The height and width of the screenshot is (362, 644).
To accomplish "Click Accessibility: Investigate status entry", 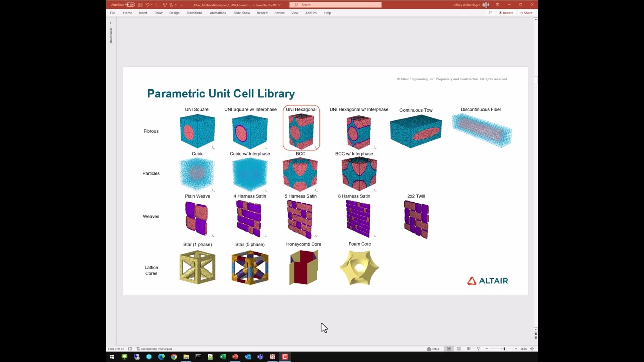I will (154, 349).
